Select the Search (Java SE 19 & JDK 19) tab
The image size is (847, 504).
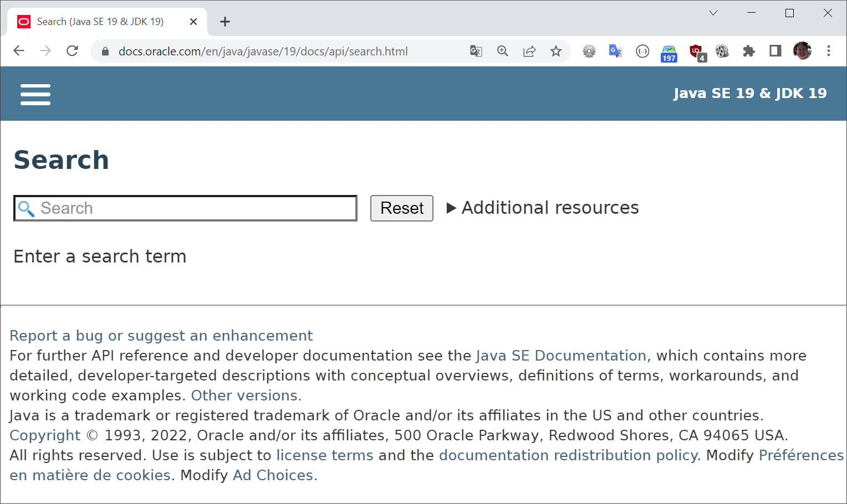coord(107,22)
